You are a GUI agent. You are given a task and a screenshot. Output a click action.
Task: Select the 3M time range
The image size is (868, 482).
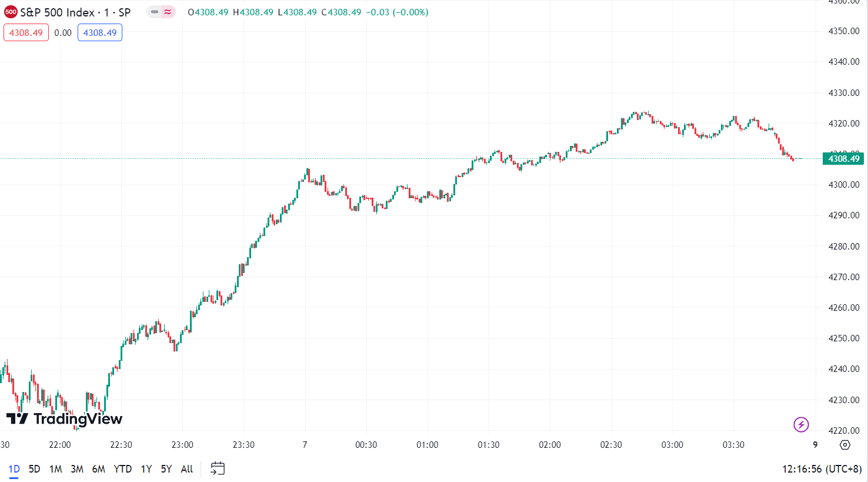(x=77, y=469)
